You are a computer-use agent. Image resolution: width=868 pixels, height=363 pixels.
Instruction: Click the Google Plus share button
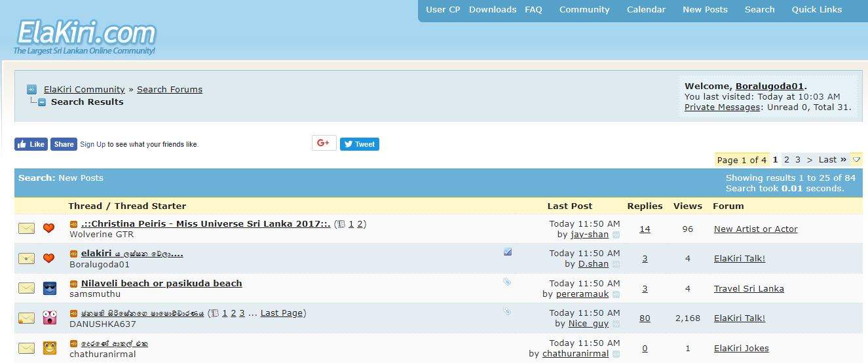[324, 143]
